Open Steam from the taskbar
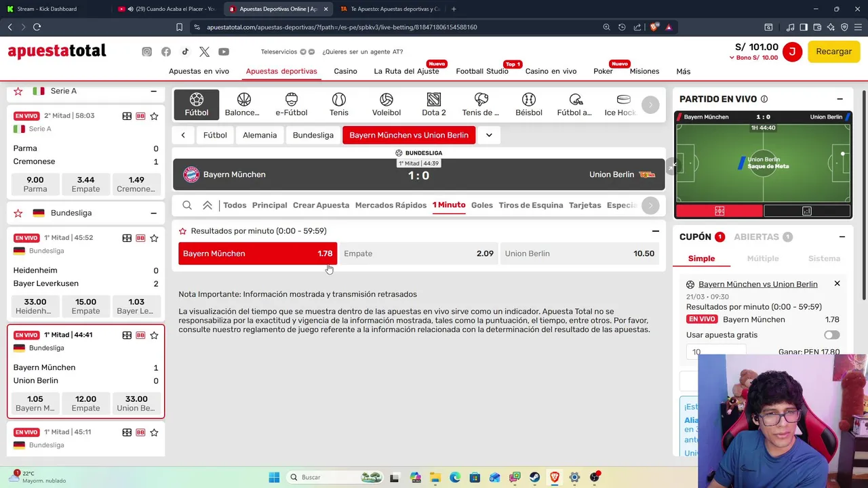This screenshot has width=868, height=488. point(535,477)
